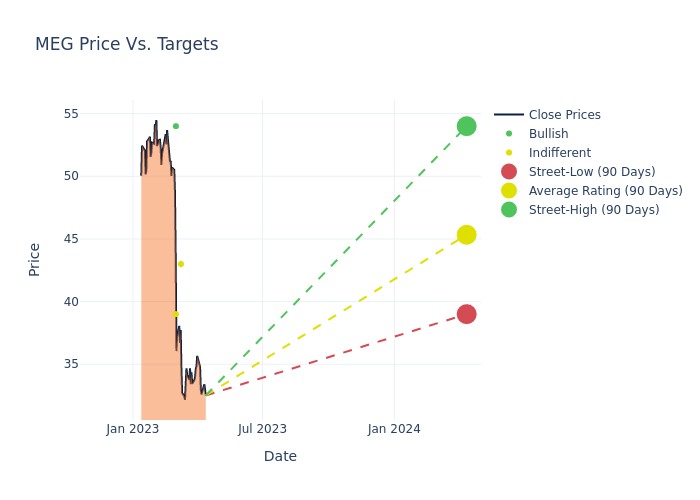The width and height of the screenshot is (700, 500).
Task: Click the Jul 2023 x-axis tick label
Action: tap(262, 429)
